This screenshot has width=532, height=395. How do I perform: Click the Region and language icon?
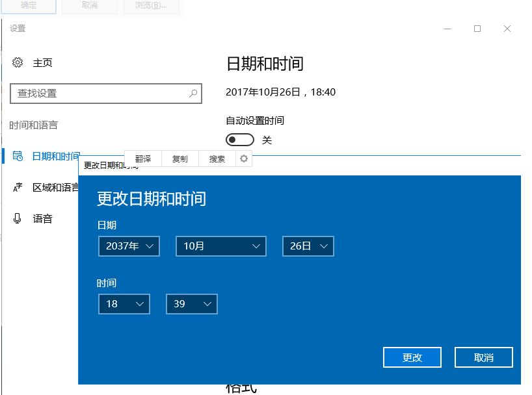(18, 188)
